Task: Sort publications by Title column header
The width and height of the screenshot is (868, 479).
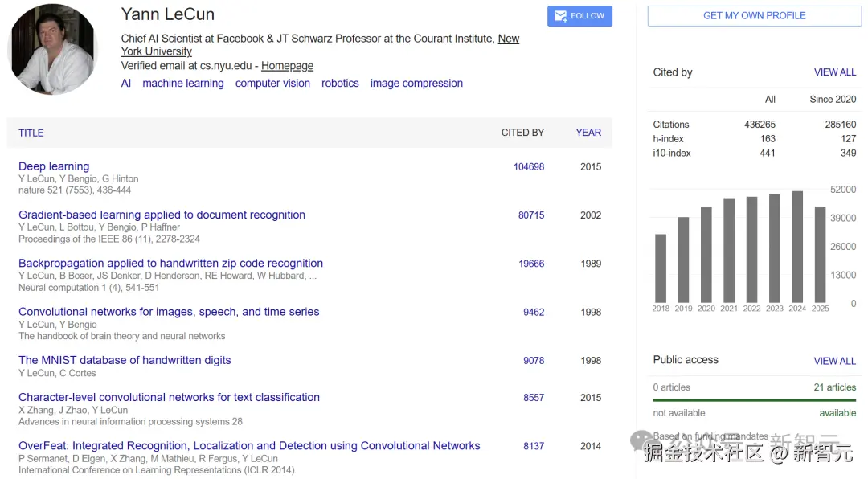Action: pos(31,133)
